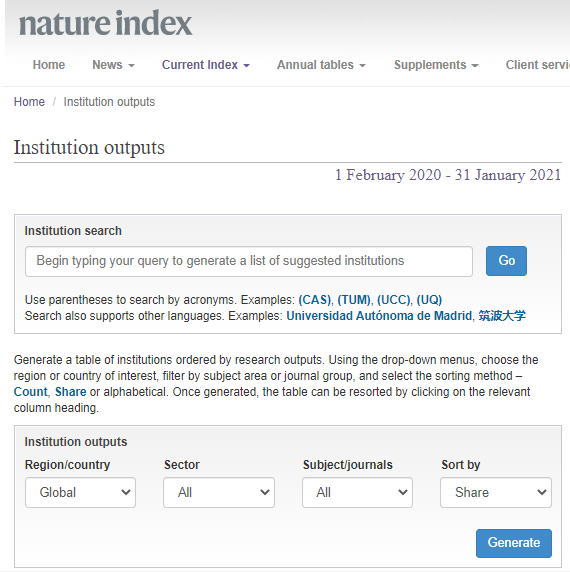Click the Institution outputs breadcrumb text
The image size is (570, 572).
click(109, 102)
